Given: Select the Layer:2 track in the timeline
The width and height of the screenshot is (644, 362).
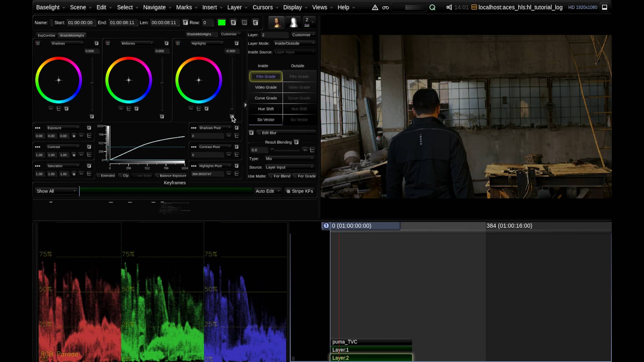Looking at the screenshot, I should tap(371, 358).
